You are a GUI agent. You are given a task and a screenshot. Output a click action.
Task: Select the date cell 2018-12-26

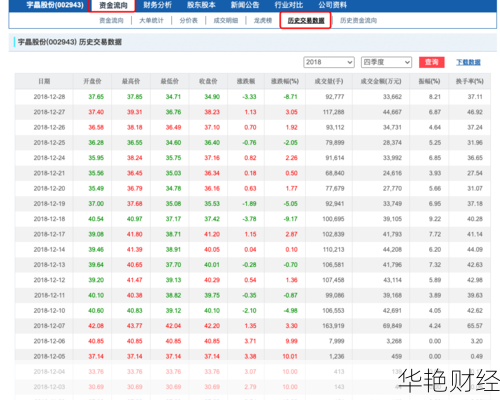[x=49, y=127]
